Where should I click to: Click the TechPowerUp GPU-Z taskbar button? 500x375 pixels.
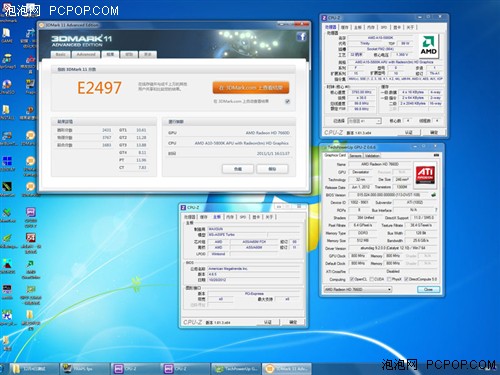point(236,369)
